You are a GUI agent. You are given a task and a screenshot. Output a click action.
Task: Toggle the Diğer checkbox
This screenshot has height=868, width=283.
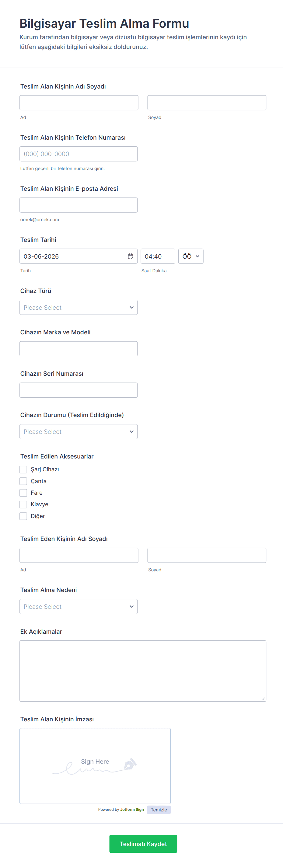23,516
